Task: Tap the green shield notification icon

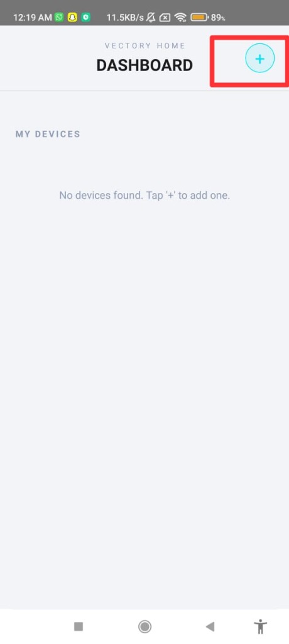Action: pos(86,17)
